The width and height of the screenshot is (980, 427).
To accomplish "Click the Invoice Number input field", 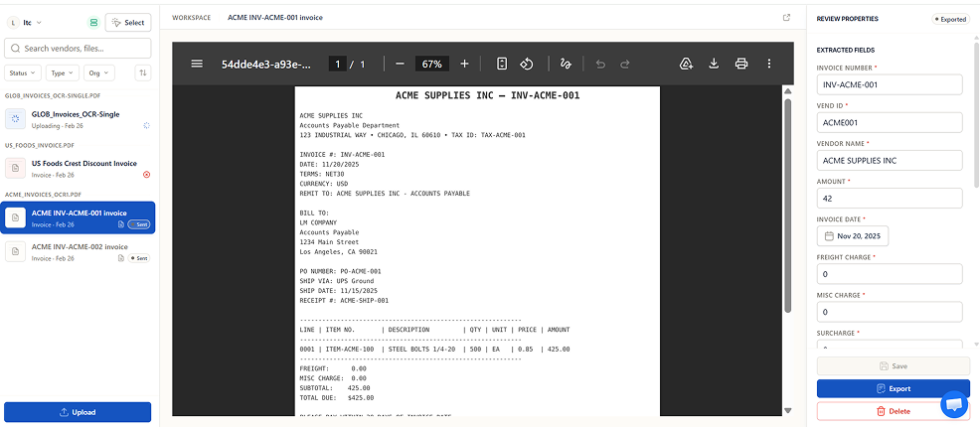I will pyautogui.click(x=890, y=85).
